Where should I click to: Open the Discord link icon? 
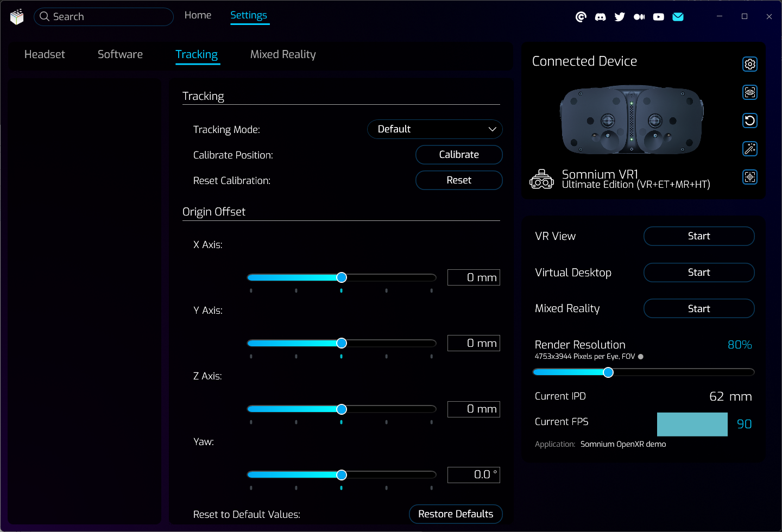pos(600,17)
